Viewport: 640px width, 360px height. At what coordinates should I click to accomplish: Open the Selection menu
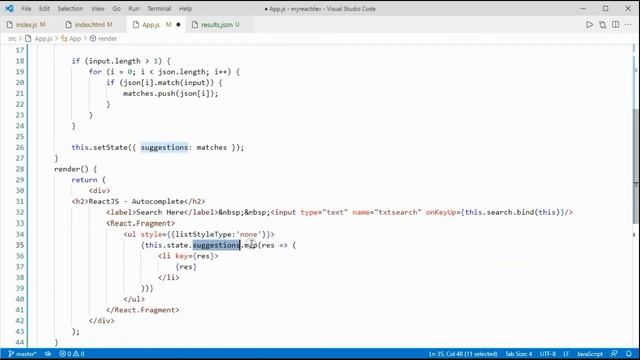70,9
